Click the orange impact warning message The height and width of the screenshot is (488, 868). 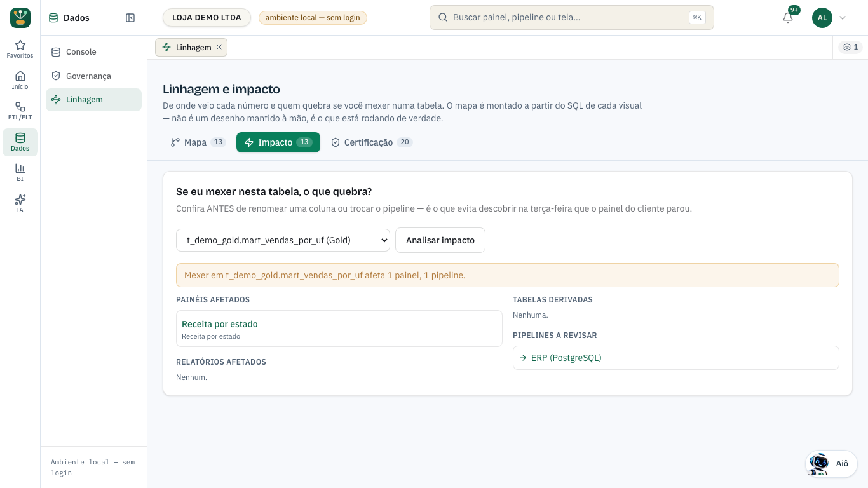click(x=508, y=275)
